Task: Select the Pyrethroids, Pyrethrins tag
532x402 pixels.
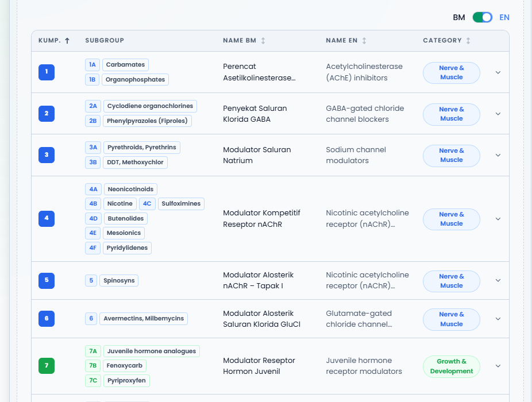Action: pyautogui.click(x=141, y=148)
